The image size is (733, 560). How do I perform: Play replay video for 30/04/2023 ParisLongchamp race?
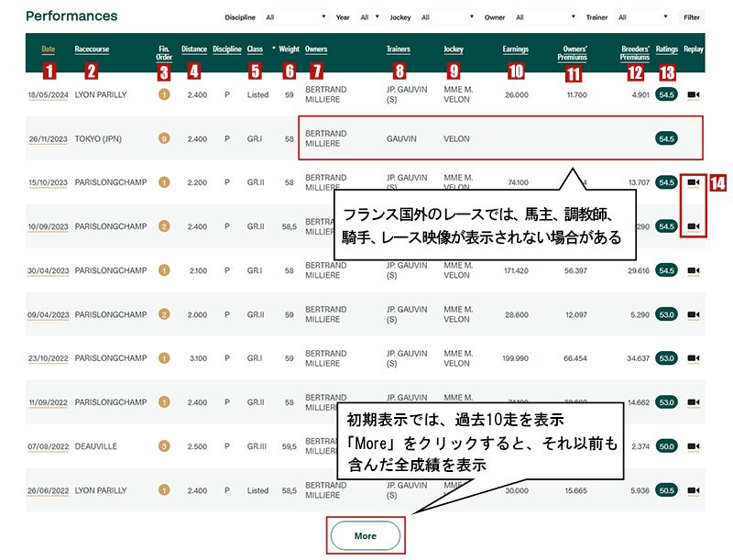tap(694, 270)
